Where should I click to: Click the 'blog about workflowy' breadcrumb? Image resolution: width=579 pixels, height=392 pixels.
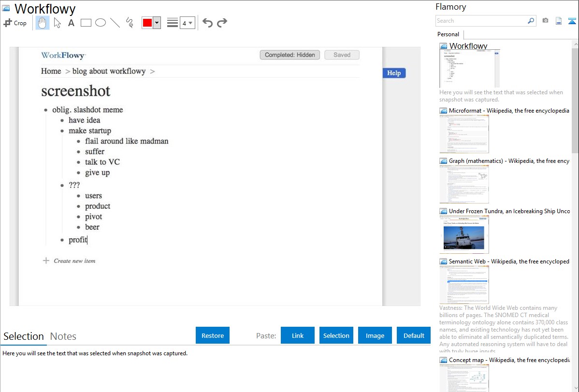click(109, 72)
